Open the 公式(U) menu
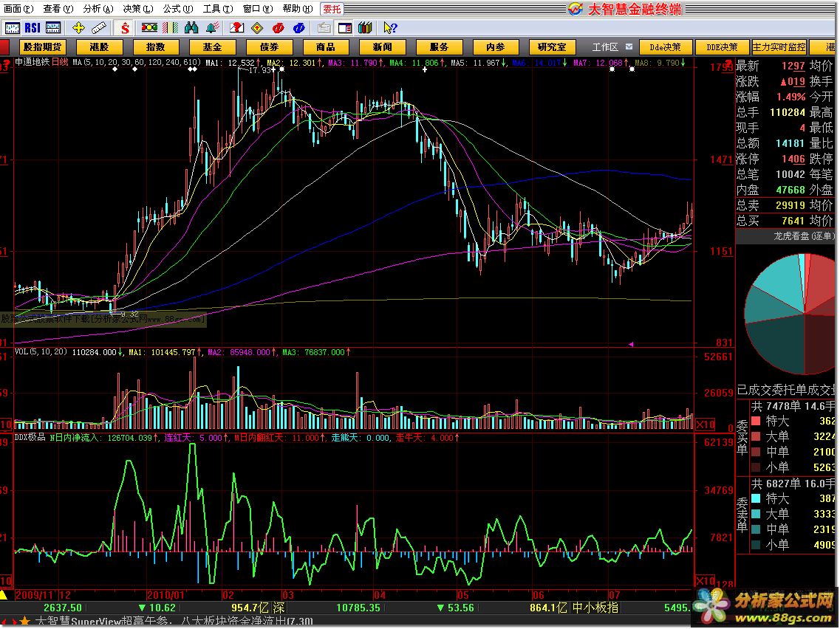This screenshot has height=629, width=840. 178,9
